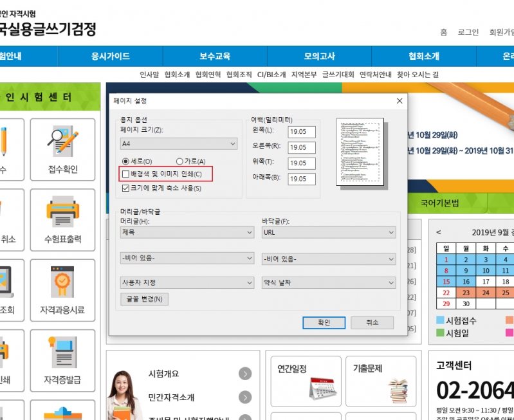Click the 위쪽 margin input field
The width and height of the screenshot is (514, 420).
302,163
